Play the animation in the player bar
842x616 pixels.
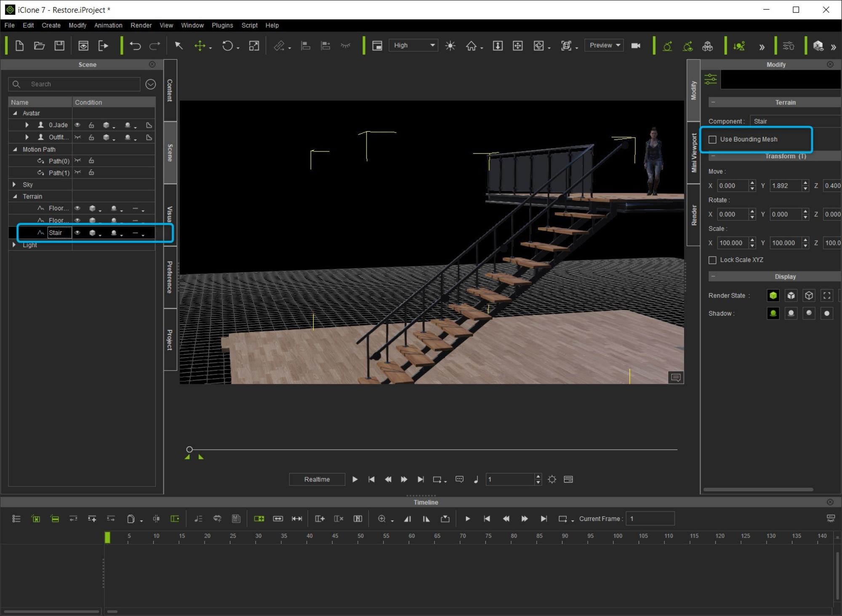click(355, 479)
